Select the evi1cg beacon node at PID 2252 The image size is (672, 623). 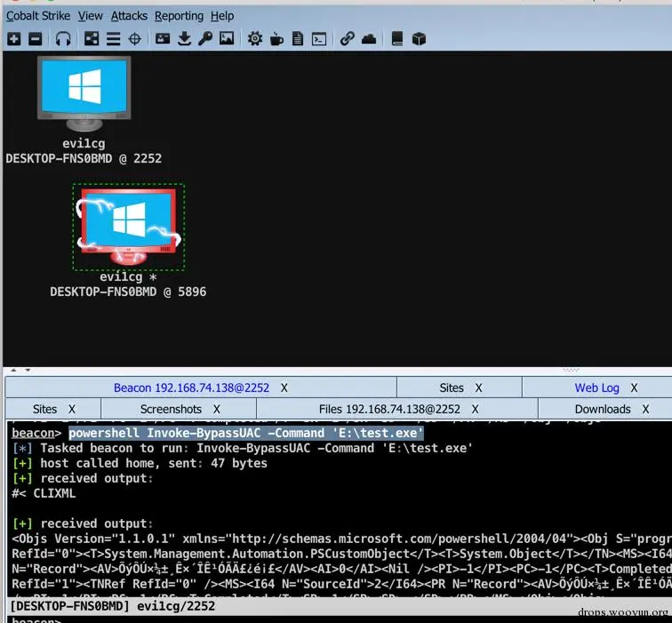(x=84, y=93)
